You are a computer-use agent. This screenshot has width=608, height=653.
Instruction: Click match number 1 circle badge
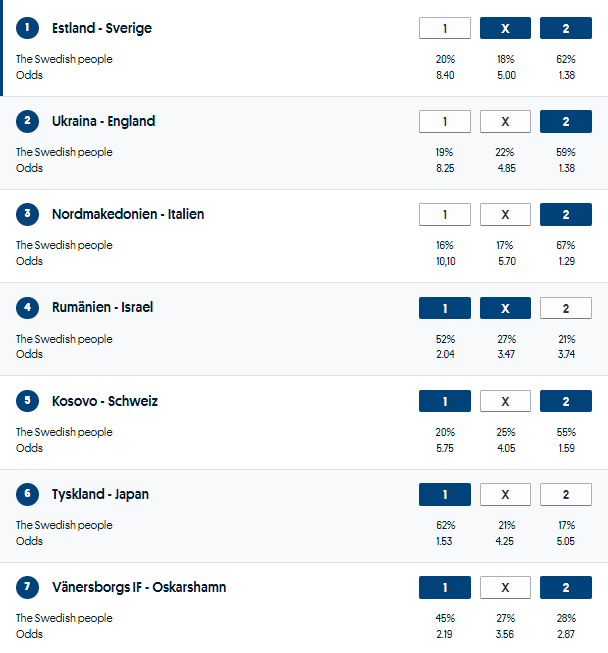coord(27,28)
